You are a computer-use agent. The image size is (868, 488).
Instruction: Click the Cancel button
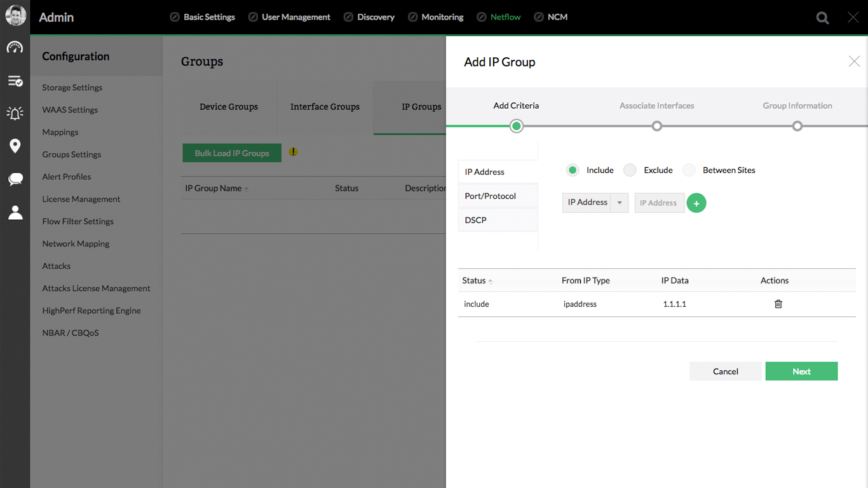click(725, 372)
